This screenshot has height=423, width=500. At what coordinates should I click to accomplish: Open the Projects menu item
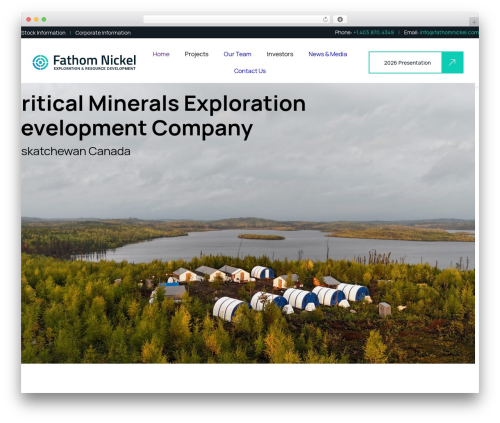click(196, 54)
